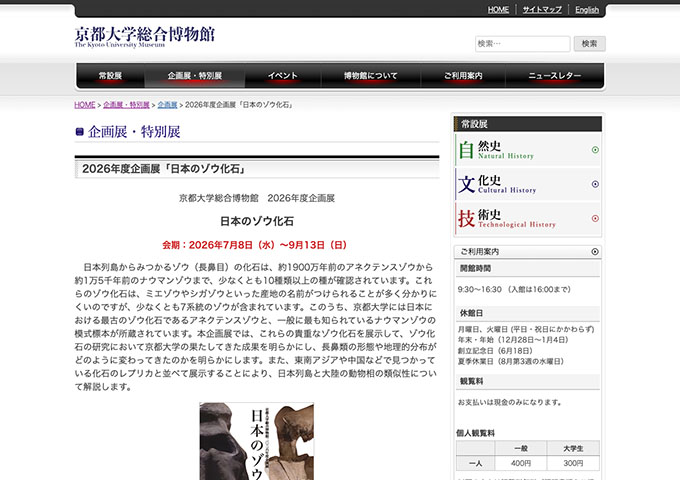Click the 個人観覧料 label
This screenshot has width=680, height=480.
[x=475, y=433]
